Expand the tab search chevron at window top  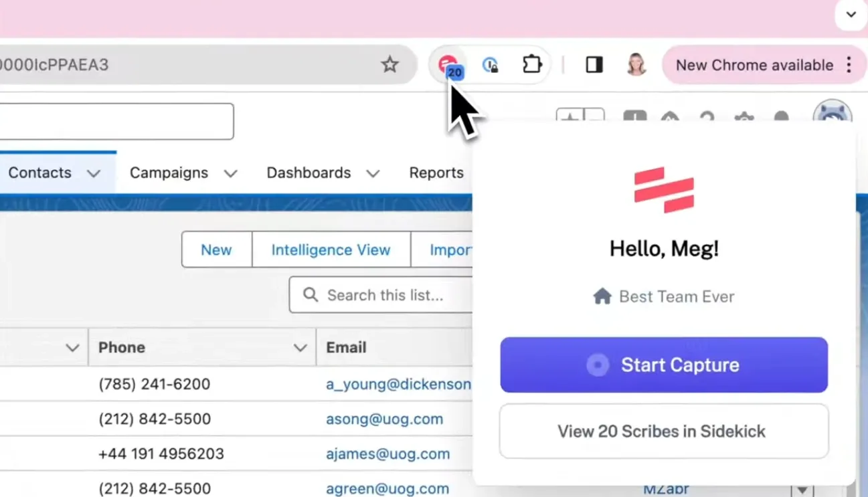[851, 15]
